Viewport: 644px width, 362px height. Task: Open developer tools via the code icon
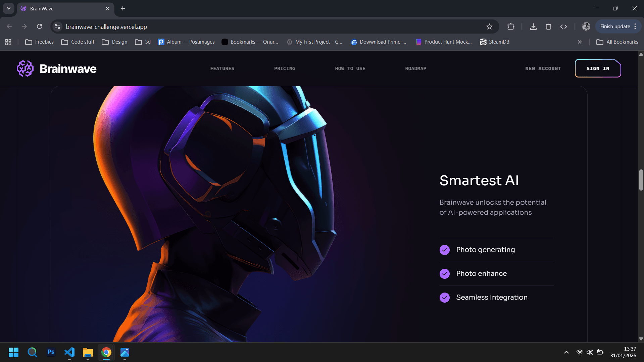pos(564,27)
